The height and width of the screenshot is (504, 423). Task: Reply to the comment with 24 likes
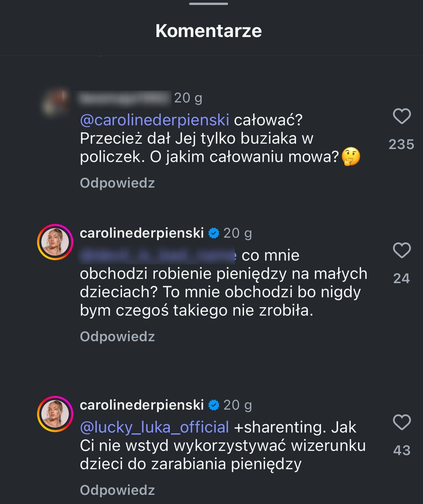[117, 337]
